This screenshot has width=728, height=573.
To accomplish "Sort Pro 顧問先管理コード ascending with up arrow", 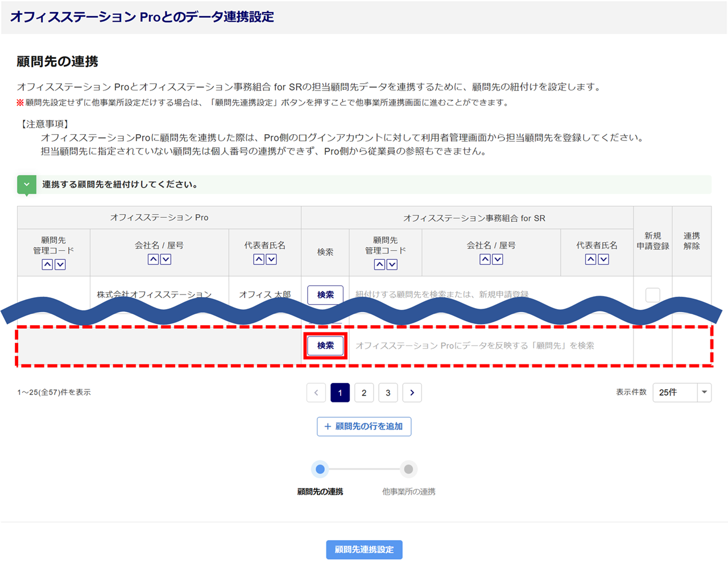I will click(x=47, y=264).
